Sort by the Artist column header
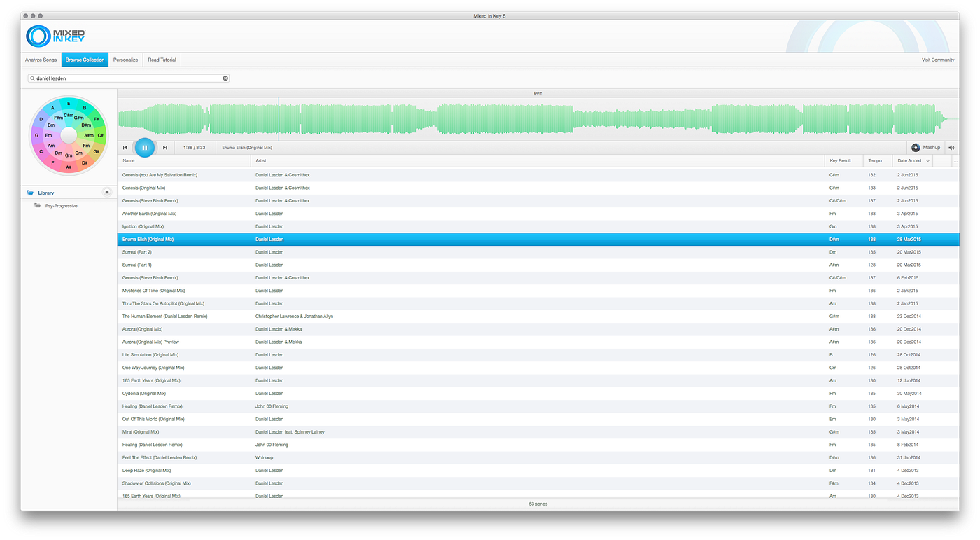980x540 pixels. click(x=538, y=161)
